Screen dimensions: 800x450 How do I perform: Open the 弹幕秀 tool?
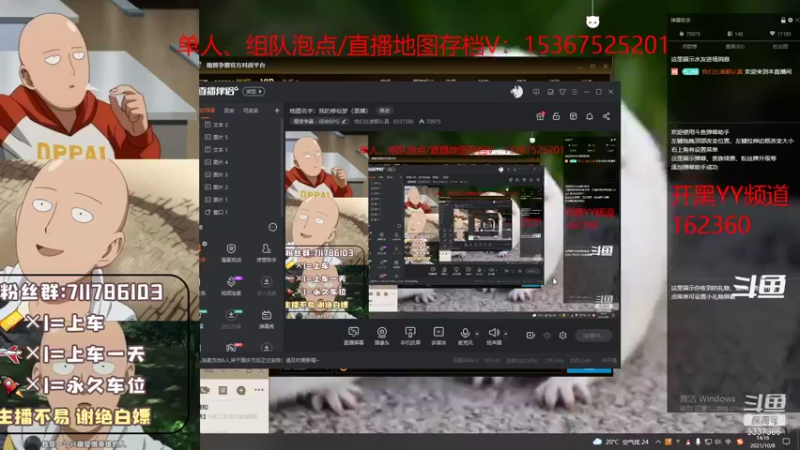266,318
